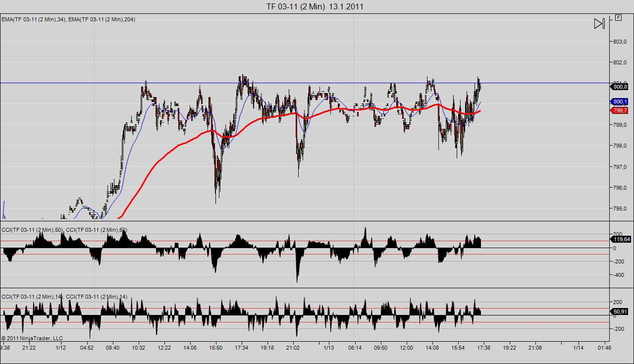Click the 17:38 time axis label
The height and width of the screenshot is (364, 634).
point(483,348)
